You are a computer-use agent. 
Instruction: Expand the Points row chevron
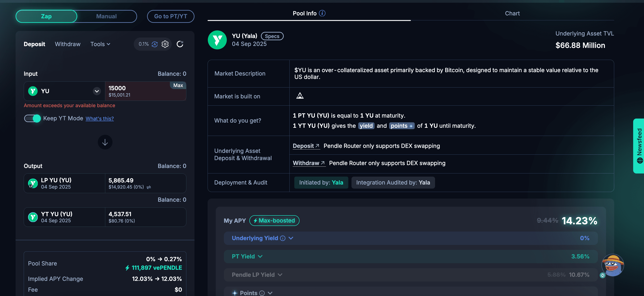coord(270,293)
